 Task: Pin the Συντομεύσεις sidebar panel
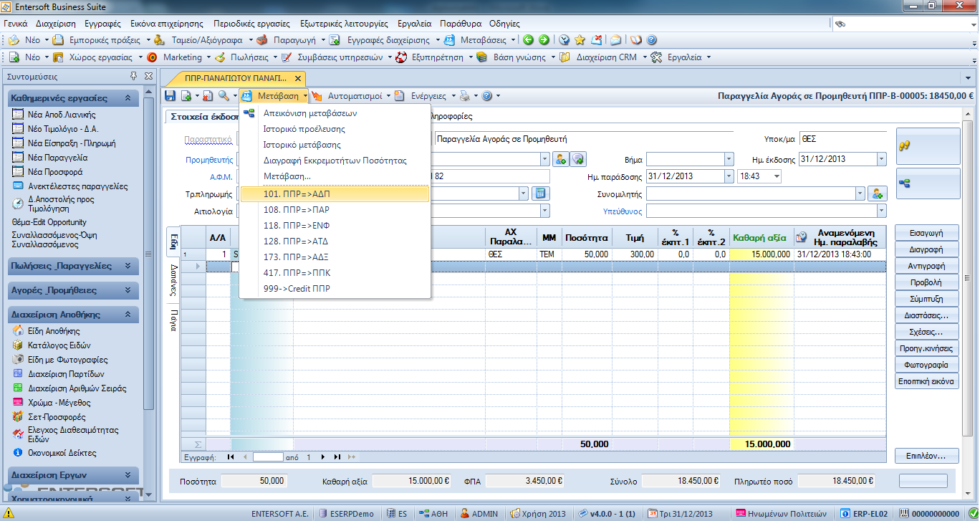tap(134, 76)
